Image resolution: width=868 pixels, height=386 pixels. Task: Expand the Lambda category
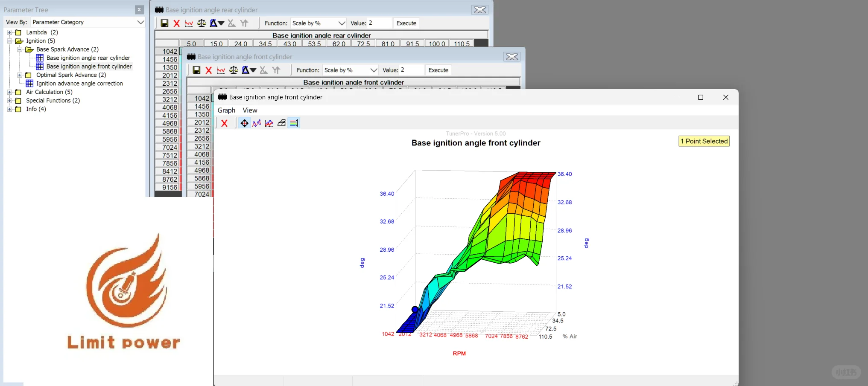(x=9, y=32)
